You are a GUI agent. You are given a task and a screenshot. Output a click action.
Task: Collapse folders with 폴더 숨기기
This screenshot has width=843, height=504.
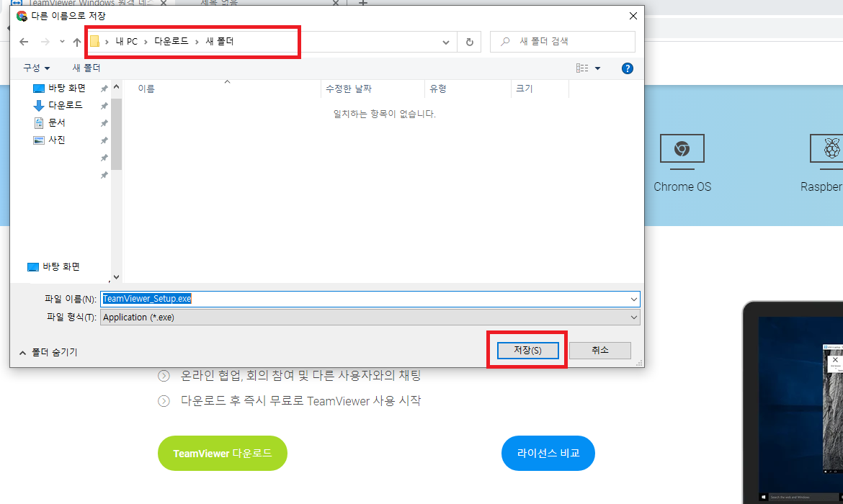(48, 353)
